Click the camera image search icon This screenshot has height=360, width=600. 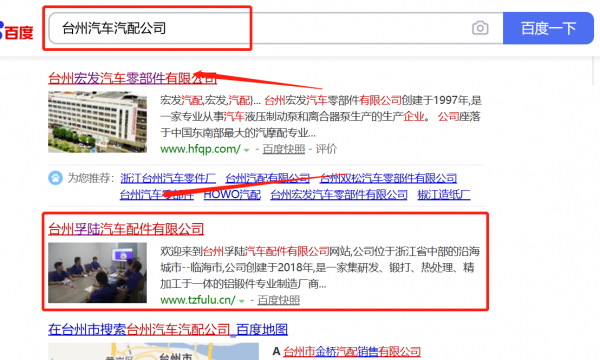480,28
